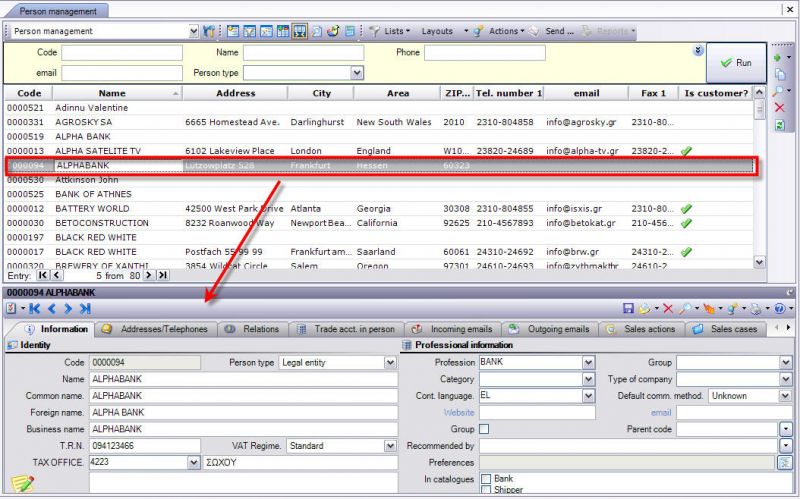Click red X icon in right sidebar
This screenshot has height=499, width=800.
pos(780,108)
